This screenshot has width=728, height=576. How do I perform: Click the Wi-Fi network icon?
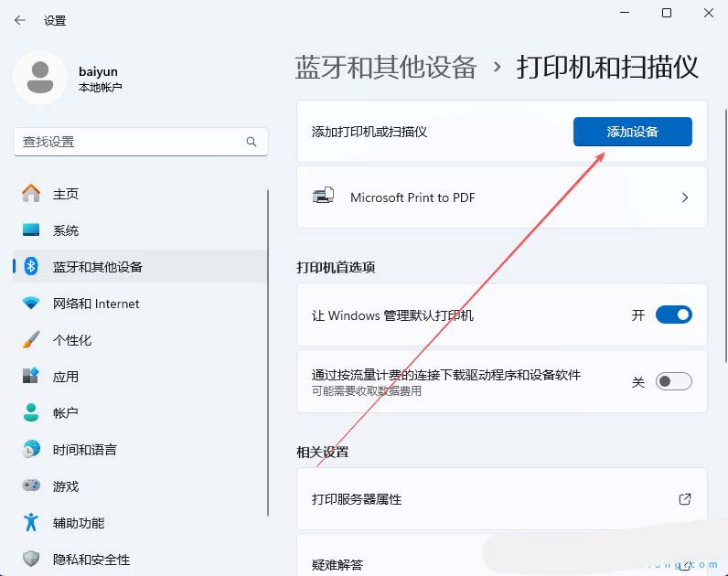pos(31,303)
